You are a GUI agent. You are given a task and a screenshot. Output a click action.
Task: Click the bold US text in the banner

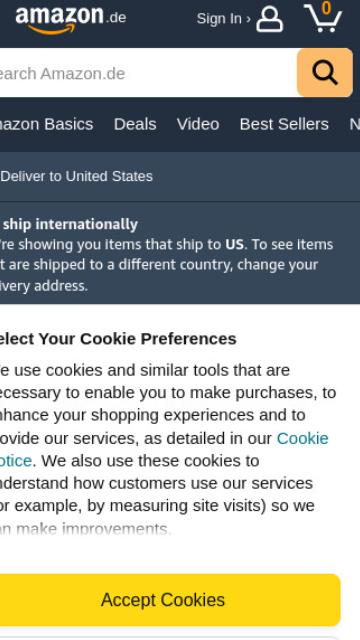coord(234,244)
